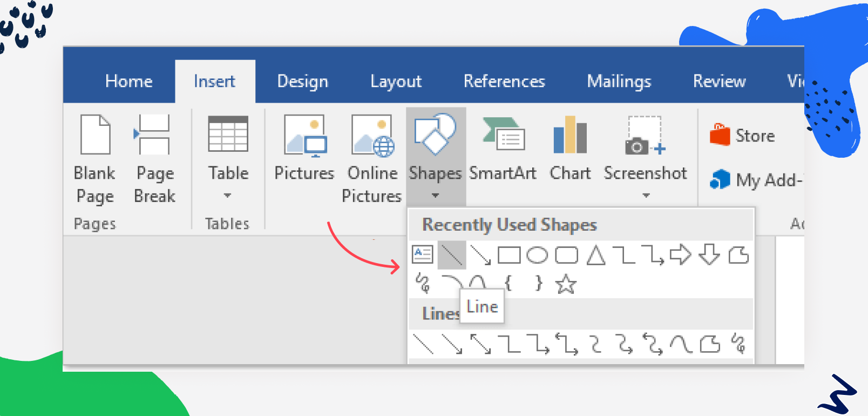
Task: Choose the Rectangle shape
Action: (x=509, y=255)
